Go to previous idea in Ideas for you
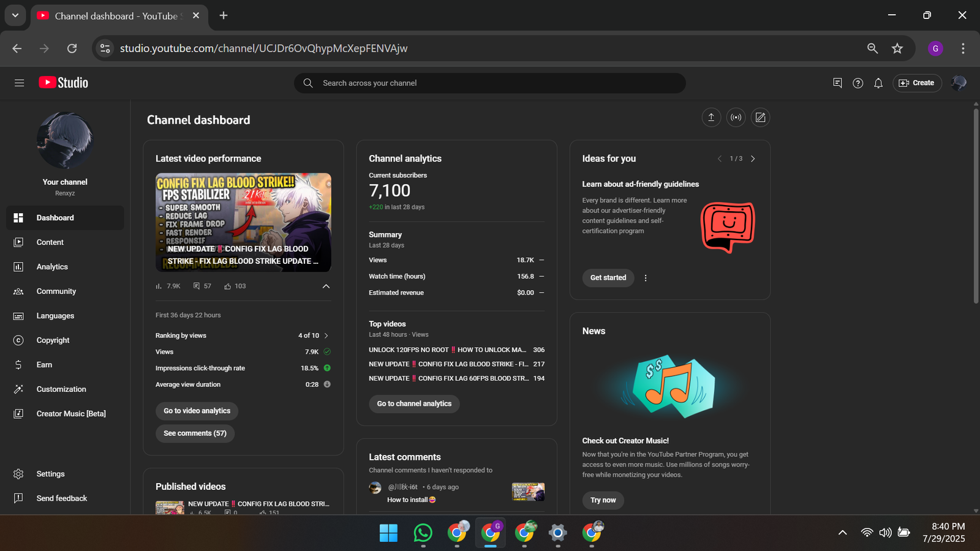Image resolution: width=980 pixels, height=551 pixels. [x=720, y=159]
